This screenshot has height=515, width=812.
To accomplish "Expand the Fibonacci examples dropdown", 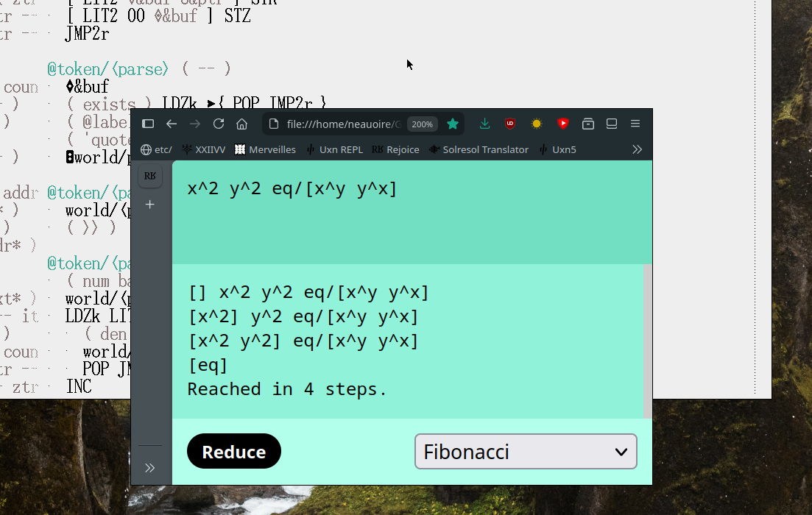I will click(x=526, y=452).
